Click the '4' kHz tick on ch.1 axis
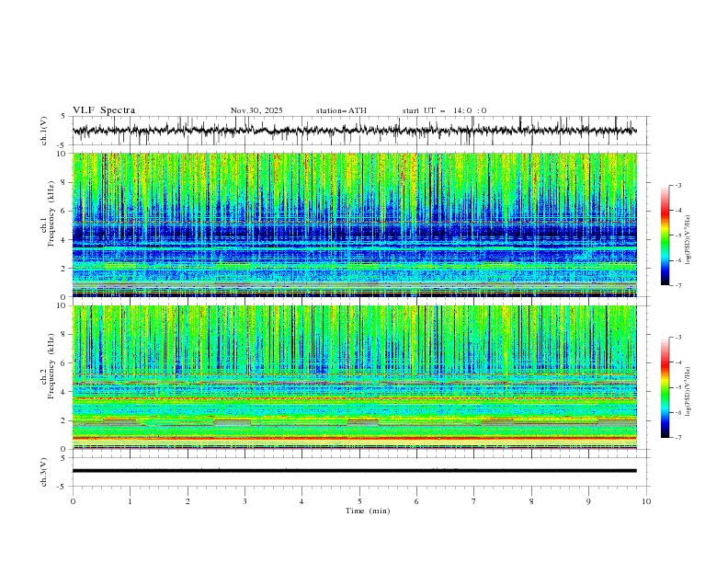Screen dimensions: 728x563 64,240
